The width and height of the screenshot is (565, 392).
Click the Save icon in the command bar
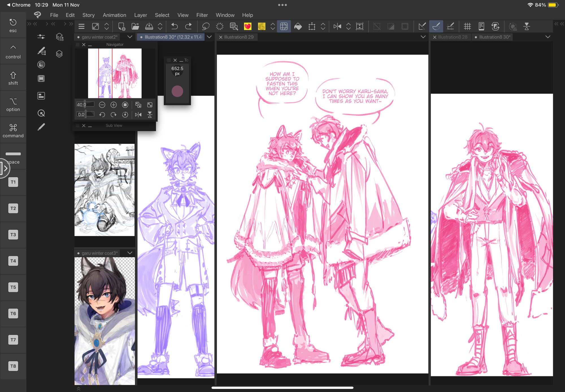(x=149, y=27)
